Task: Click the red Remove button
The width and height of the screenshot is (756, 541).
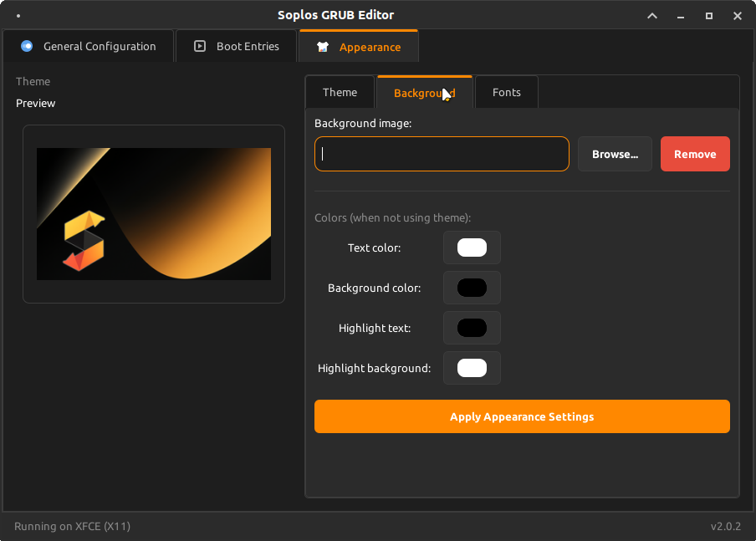Action: click(695, 154)
